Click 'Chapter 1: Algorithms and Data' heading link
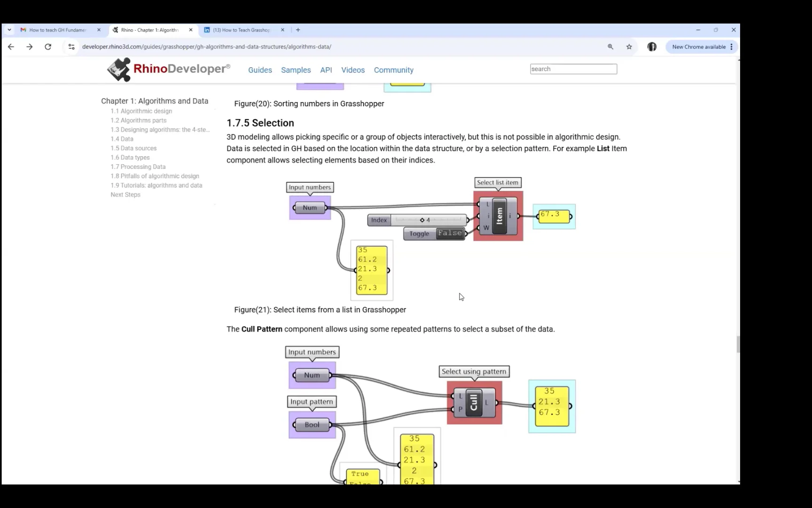Image resolution: width=812 pixels, height=508 pixels. point(155,101)
